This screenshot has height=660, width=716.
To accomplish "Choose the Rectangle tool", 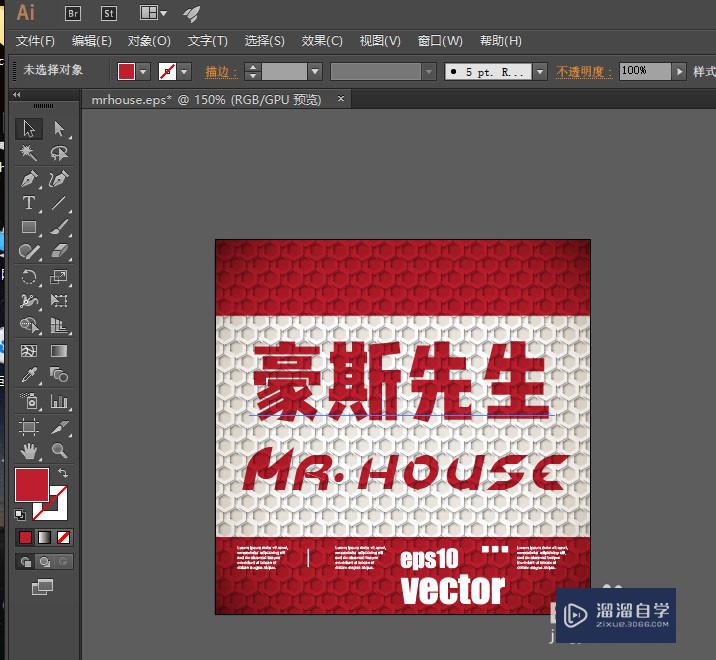I will pos(29,227).
